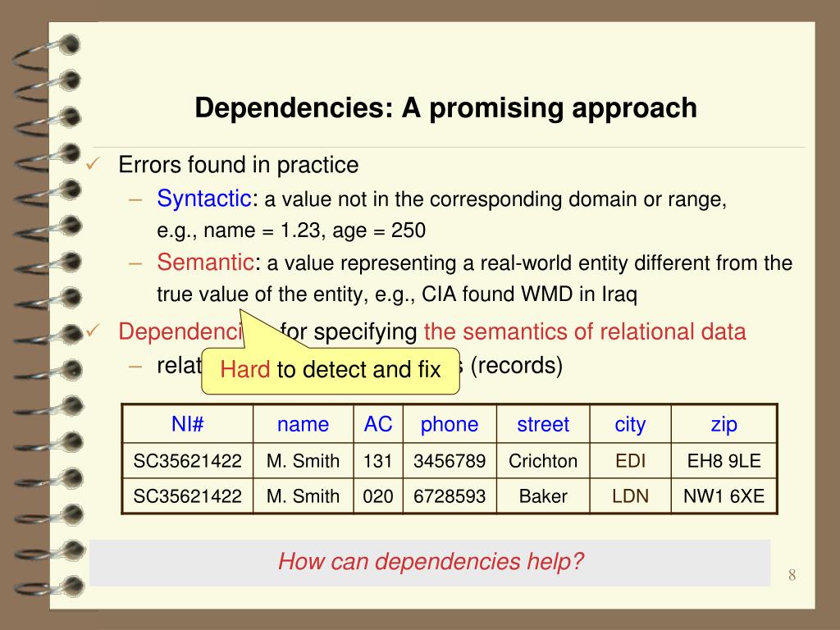This screenshot has width=840, height=630.
Task: Click phone number '6728593'
Action: [450, 496]
